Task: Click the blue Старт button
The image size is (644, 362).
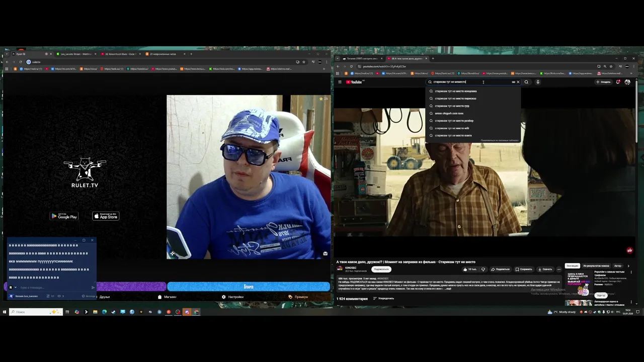Action: (249, 287)
